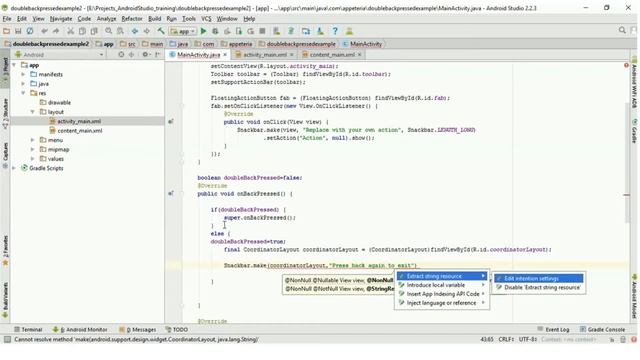Open the Project tool window side tab
The height and width of the screenshot is (360, 640).
pyautogui.click(x=5, y=67)
